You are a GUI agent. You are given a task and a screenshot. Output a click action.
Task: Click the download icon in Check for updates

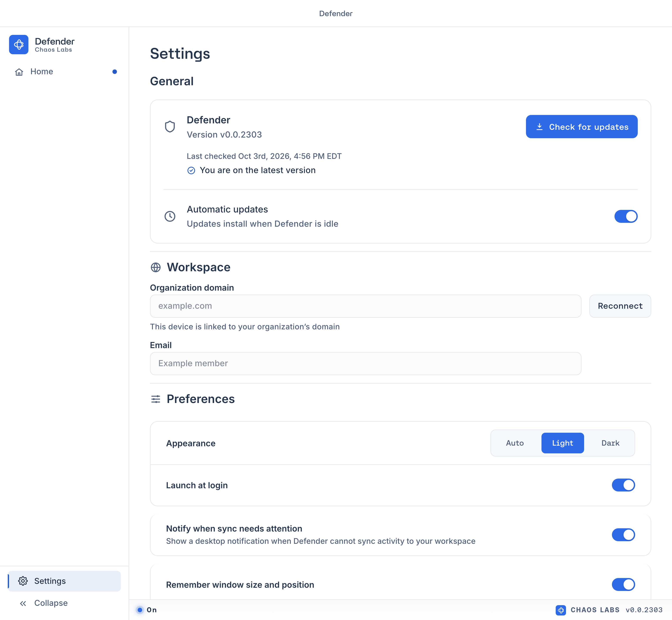point(539,127)
